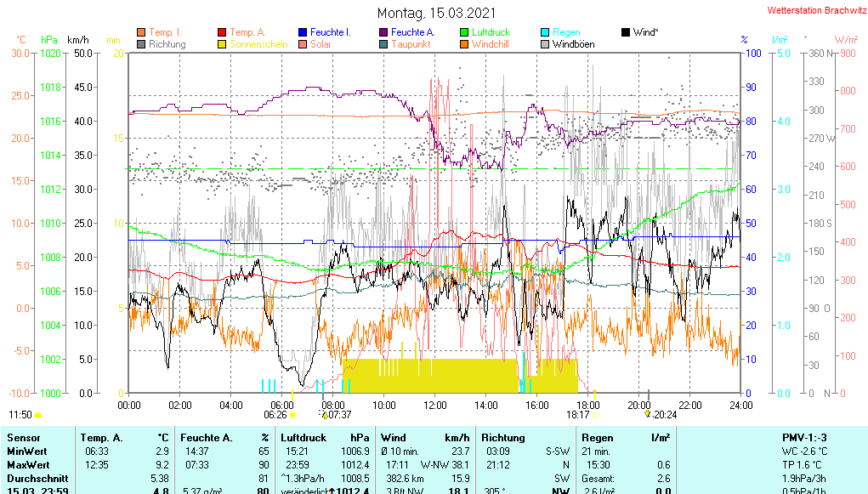This screenshot has width=868, height=494.
Task: Click the 18:17 sunset time marker
Action: pyautogui.click(x=577, y=415)
